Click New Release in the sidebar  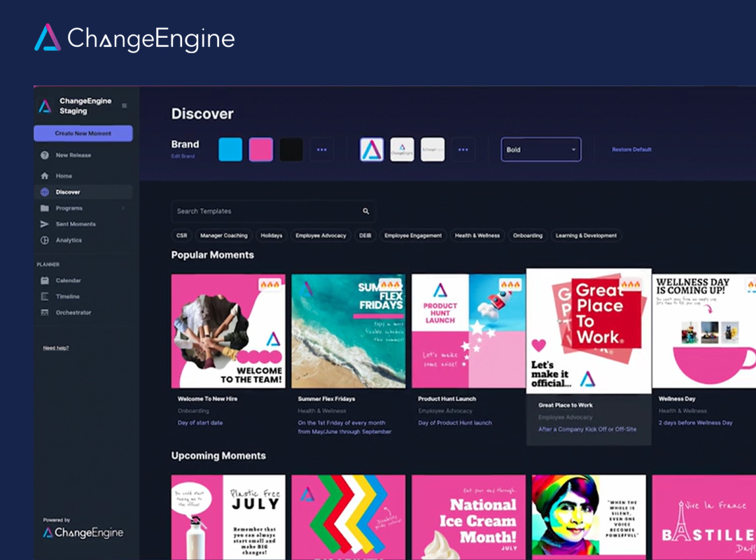coord(83,155)
